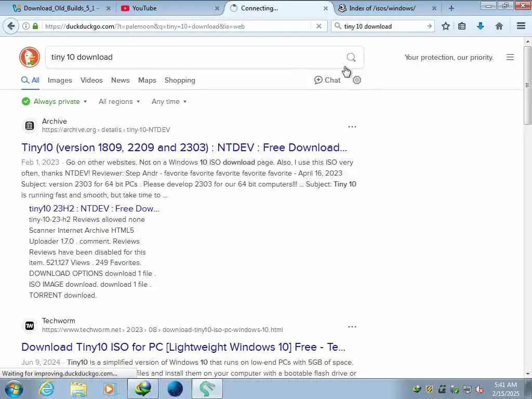Click Your protection, our priority text
Image resolution: width=532 pixels, height=399 pixels.
point(449,57)
